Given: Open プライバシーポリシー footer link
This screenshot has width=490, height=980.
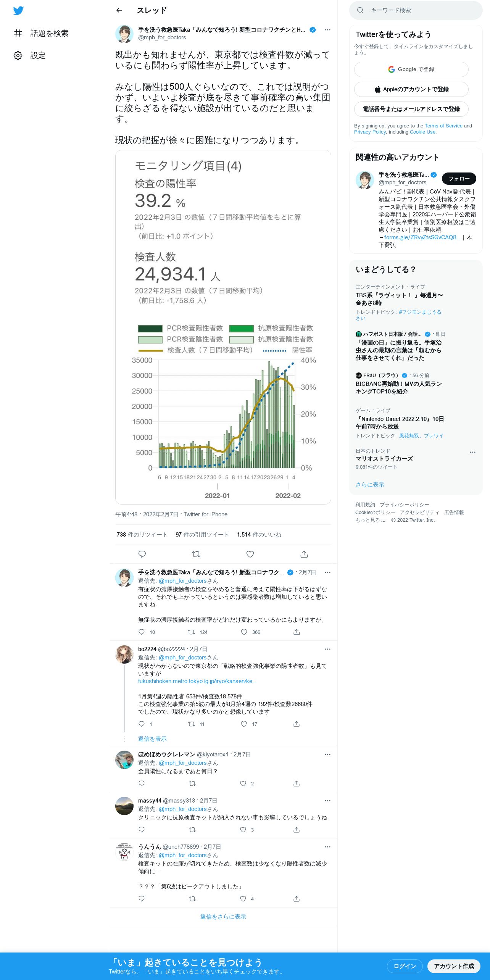Looking at the screenshot, I should click(x=405, y=505).
